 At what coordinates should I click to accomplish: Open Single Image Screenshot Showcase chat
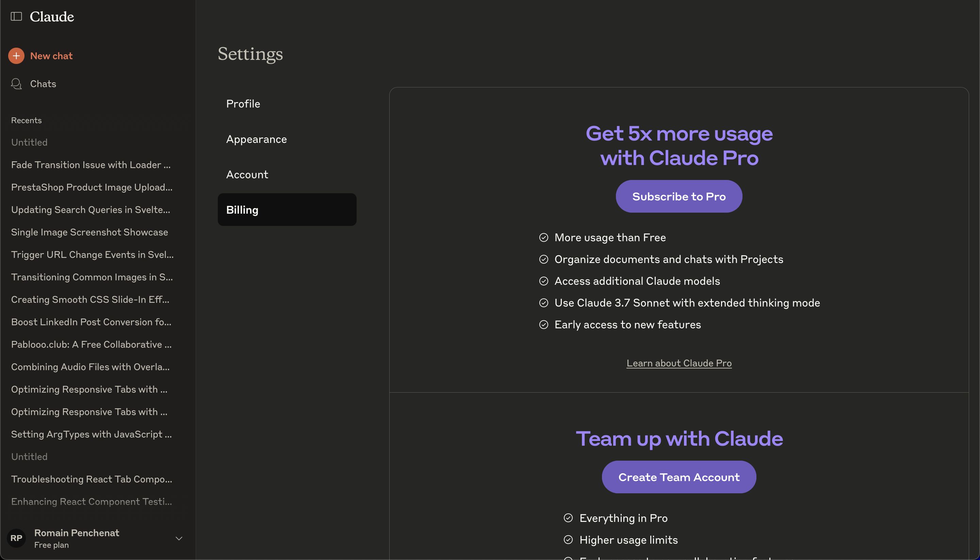(89, 232)
